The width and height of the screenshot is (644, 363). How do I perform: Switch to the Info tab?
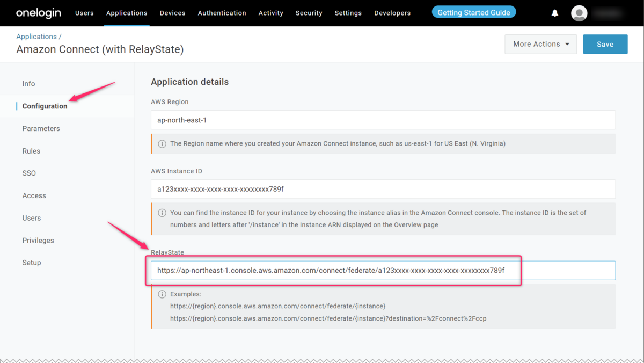29,84
